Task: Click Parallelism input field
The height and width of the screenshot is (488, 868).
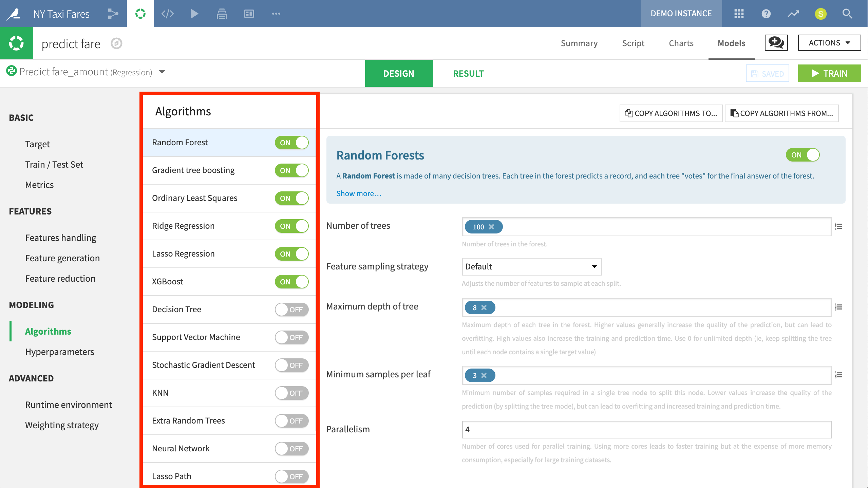Action: click(647, 429)
